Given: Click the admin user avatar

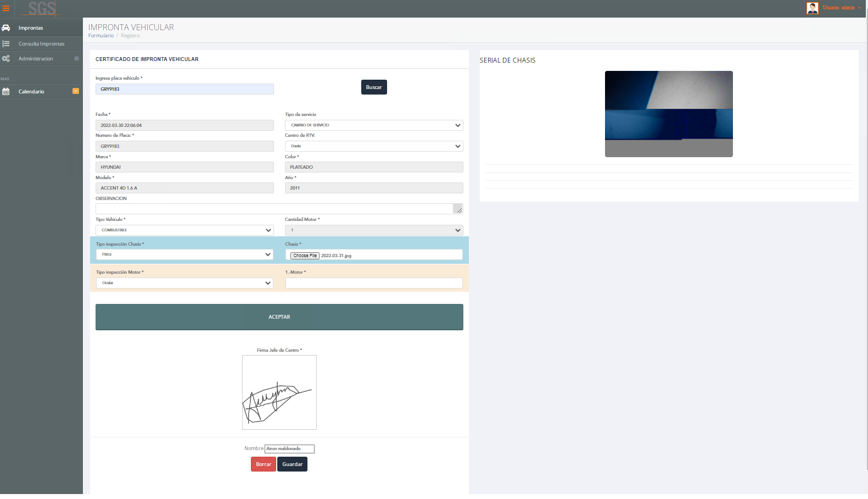Looking at the screenshot, I should (812, 8).
